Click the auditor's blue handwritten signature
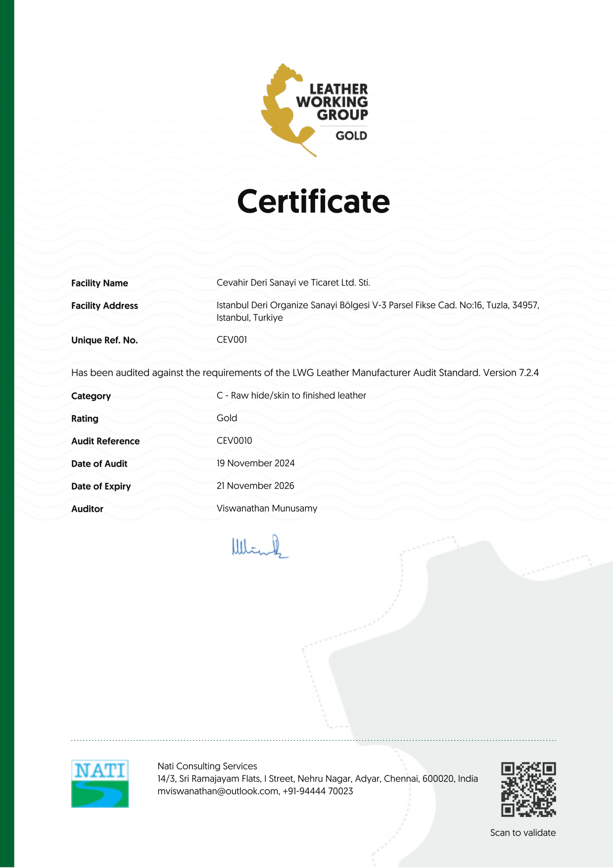This screenshot has height=868, width=613. click(x=259, y=547)
